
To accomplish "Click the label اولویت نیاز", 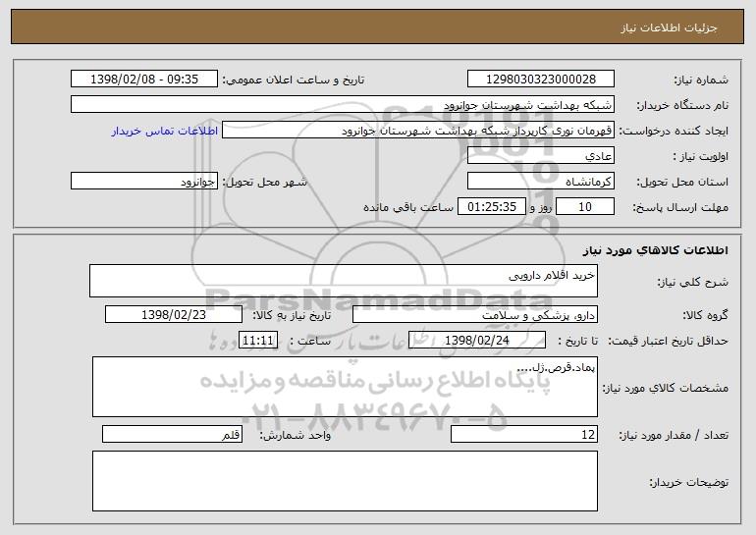I will [x=701, y=157].
